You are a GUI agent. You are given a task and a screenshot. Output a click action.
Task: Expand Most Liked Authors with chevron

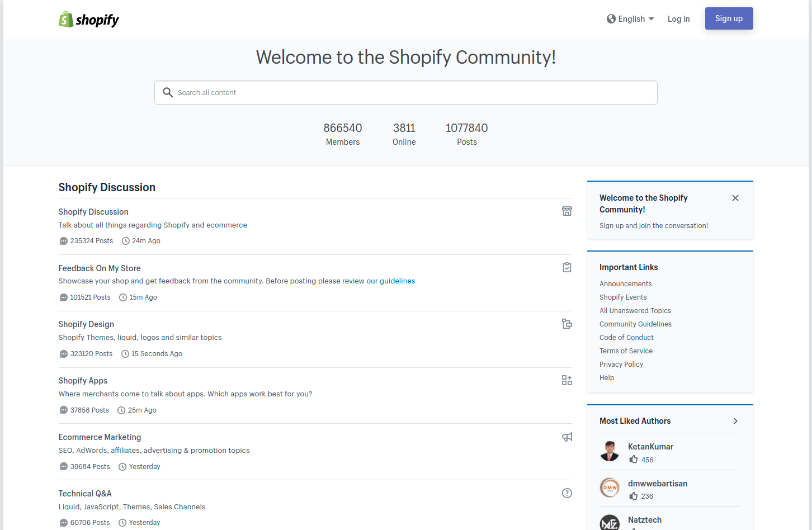click(x=735, y=421)
